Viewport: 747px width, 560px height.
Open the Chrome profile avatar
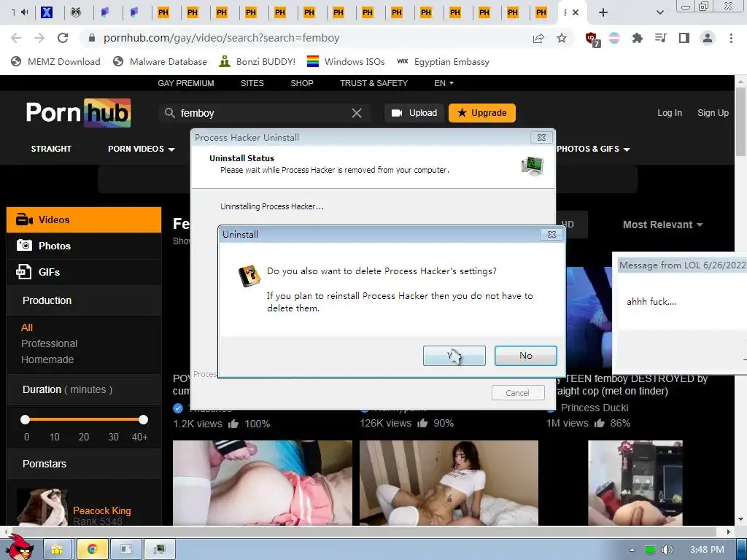coord(708,38)
